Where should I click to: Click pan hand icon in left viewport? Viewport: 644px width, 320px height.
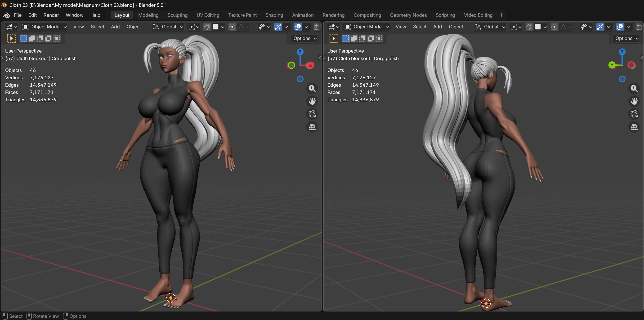[x=312, y=101]
